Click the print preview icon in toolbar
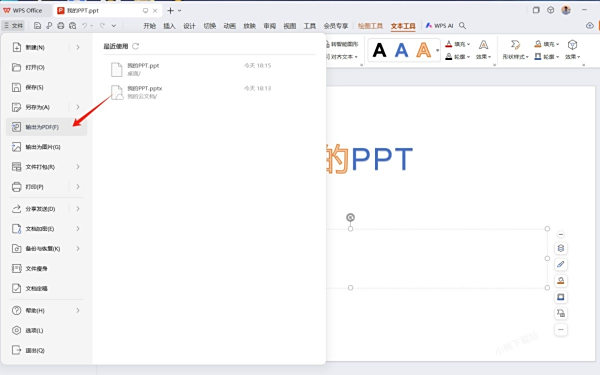600x375 pixels. (x=72, y=26)
